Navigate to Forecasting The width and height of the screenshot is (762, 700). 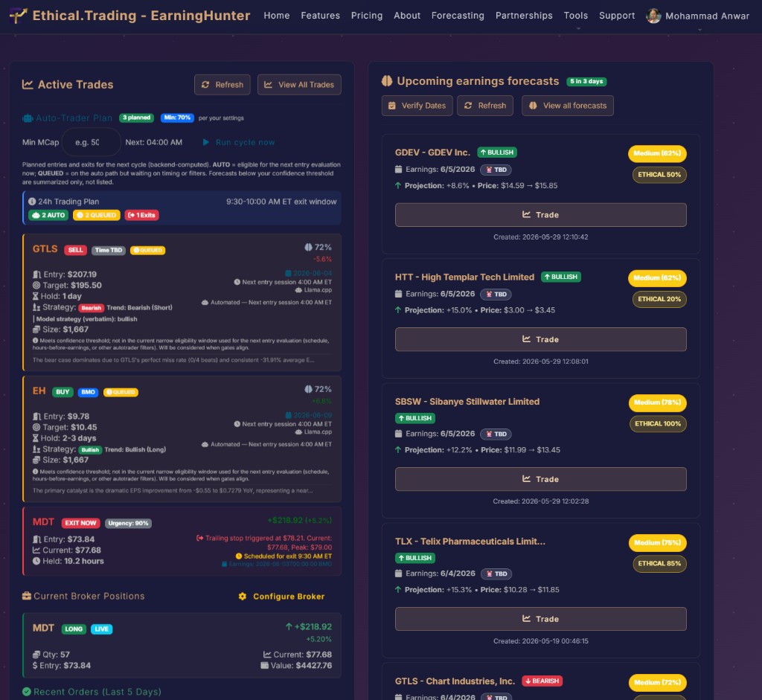[458, 16]
